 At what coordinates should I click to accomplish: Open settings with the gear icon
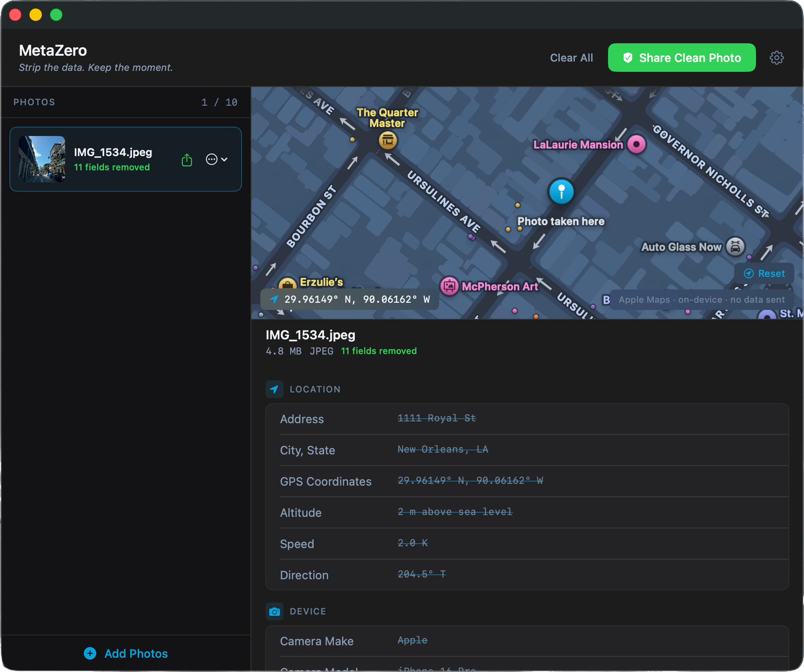coord(776,58)
